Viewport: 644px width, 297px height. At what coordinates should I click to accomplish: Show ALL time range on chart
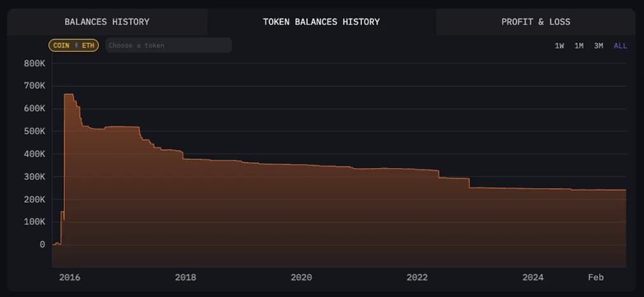pyautogui.click(x=620, y=46)
